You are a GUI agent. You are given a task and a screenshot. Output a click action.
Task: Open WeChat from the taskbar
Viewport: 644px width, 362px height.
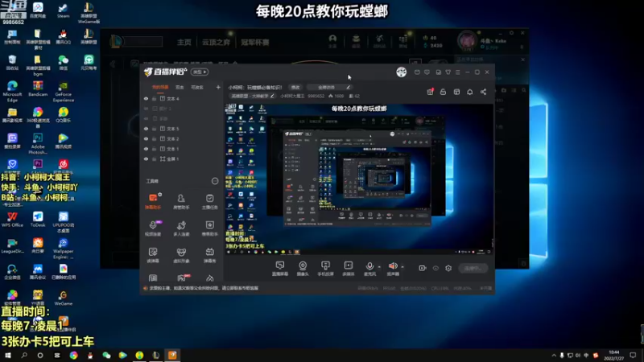click(x=106, y=355)
